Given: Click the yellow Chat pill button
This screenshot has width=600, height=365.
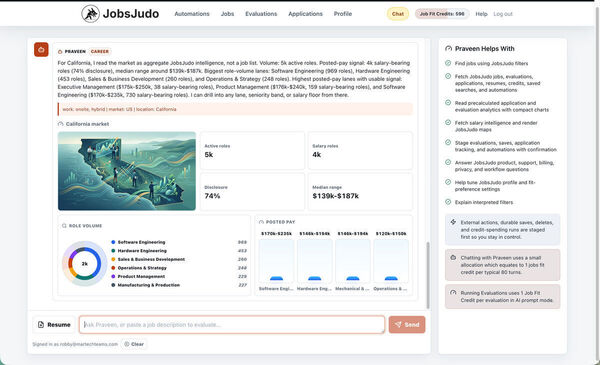Looking at the screenshot, I should click(x=398, y=14).
